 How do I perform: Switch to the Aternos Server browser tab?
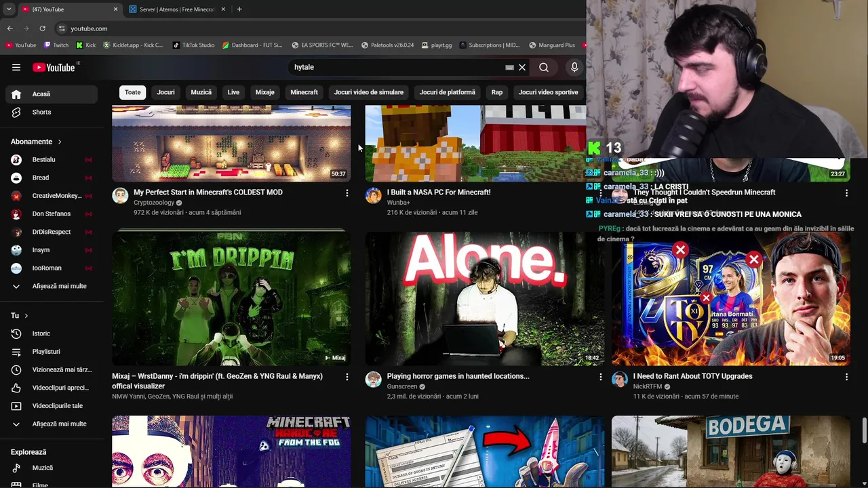click(x=178, y=9)
